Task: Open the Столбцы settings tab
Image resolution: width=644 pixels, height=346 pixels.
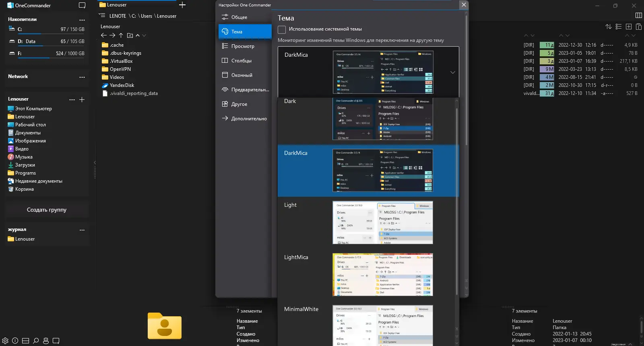Action: [x=245, y=61]
